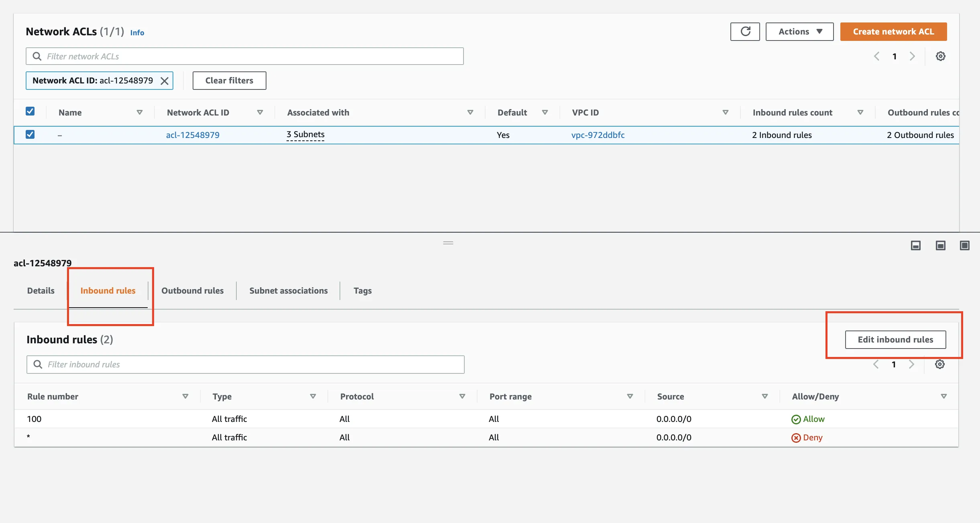Sort by Network ACL ID column arrow
Screen dimensions: 980x523
pos(260,112)
